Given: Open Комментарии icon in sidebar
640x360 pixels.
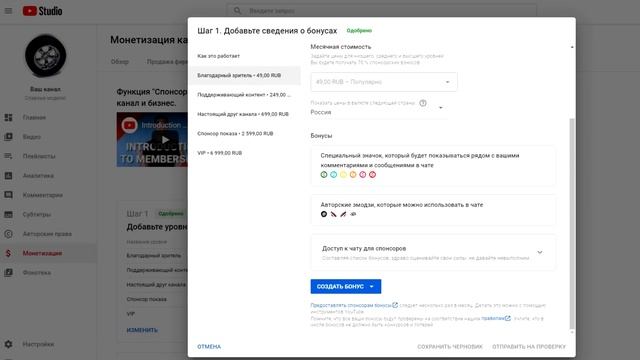Looking at the screenshot, I should (8, 195).
